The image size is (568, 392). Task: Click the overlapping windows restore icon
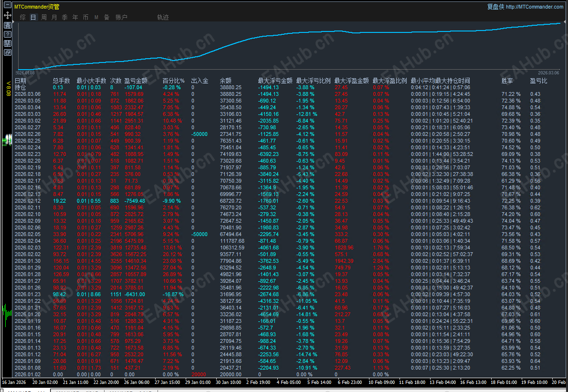click(x=8, y=52)
